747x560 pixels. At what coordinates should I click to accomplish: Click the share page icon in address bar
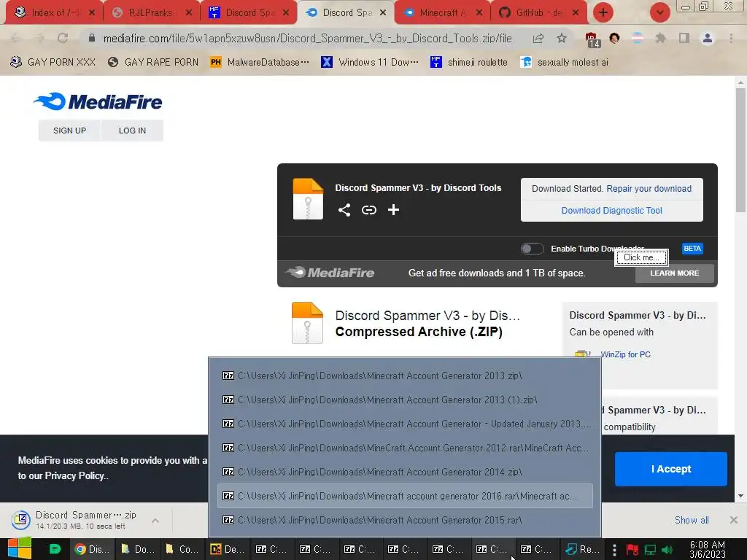pos(538,38)
